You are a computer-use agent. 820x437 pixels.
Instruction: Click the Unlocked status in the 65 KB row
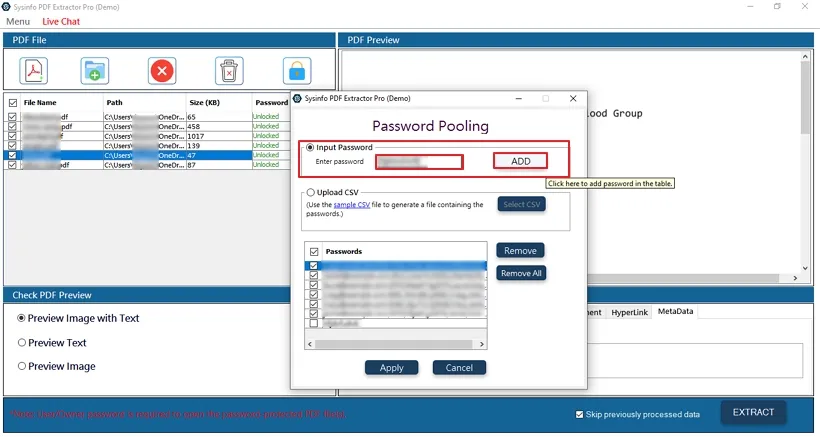(x=266, y=117)
